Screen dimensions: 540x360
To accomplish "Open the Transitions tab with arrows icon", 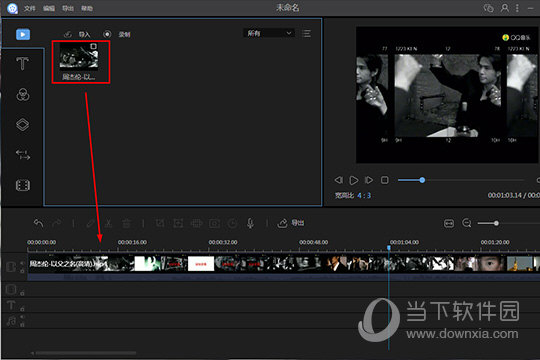I will (x=23, y=155).
